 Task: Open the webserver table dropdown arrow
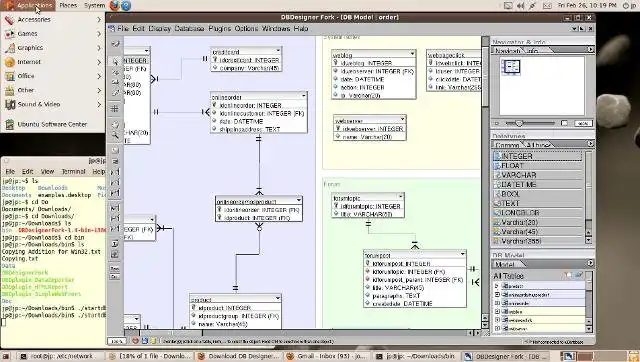(402, 119)
